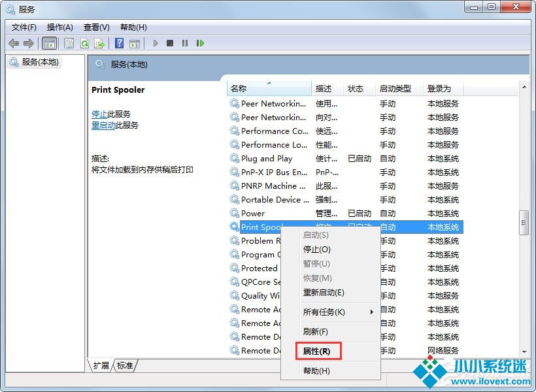
Task: Select the Performance Lo... service row
Action: pos(345,144)
